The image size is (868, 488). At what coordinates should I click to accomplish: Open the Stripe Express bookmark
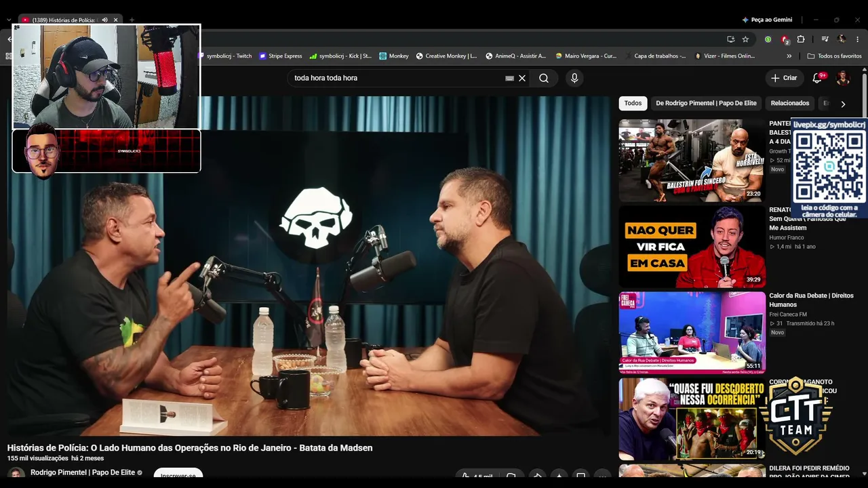(281, 56)
